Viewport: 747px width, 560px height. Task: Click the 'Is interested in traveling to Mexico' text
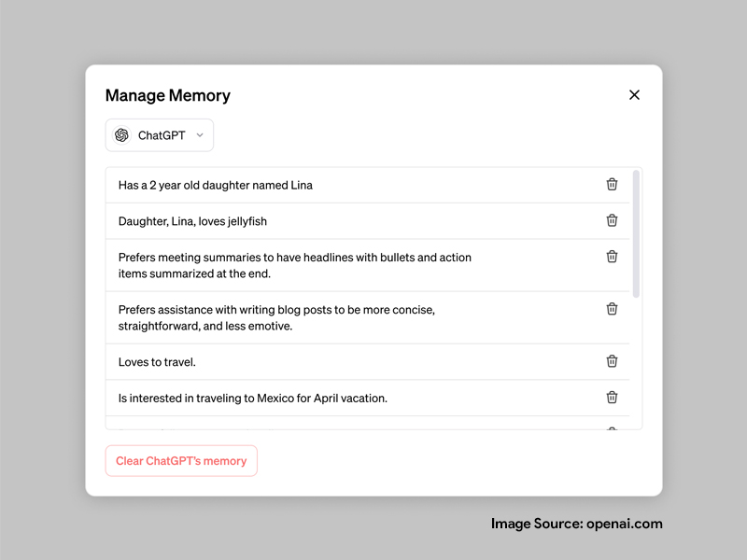click(x=252, y=399)
